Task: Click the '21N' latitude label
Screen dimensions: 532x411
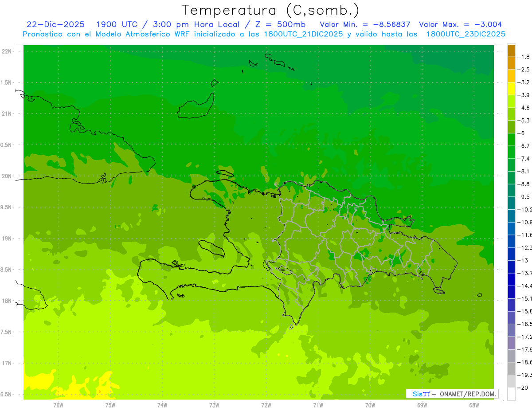Action: coord(7,114)
